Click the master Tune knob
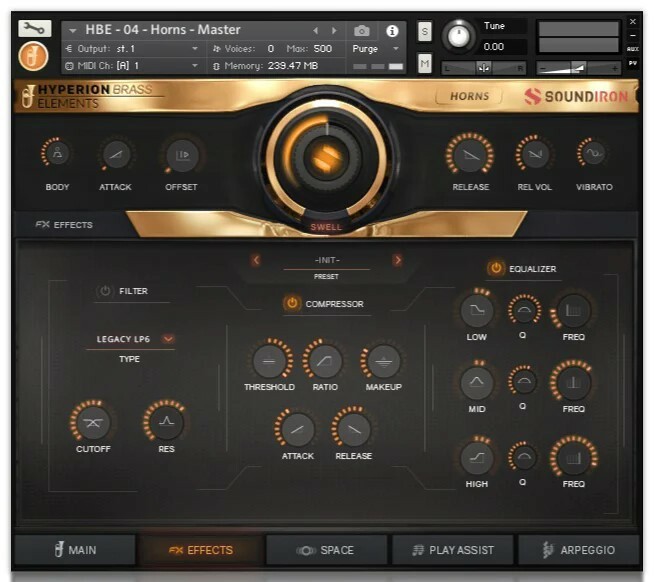This screenshot has height=582, width=654. [458, 36]
